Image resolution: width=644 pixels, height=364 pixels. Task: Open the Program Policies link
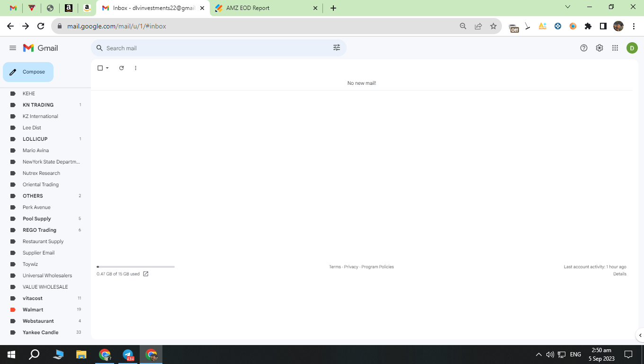click(377, 267)
